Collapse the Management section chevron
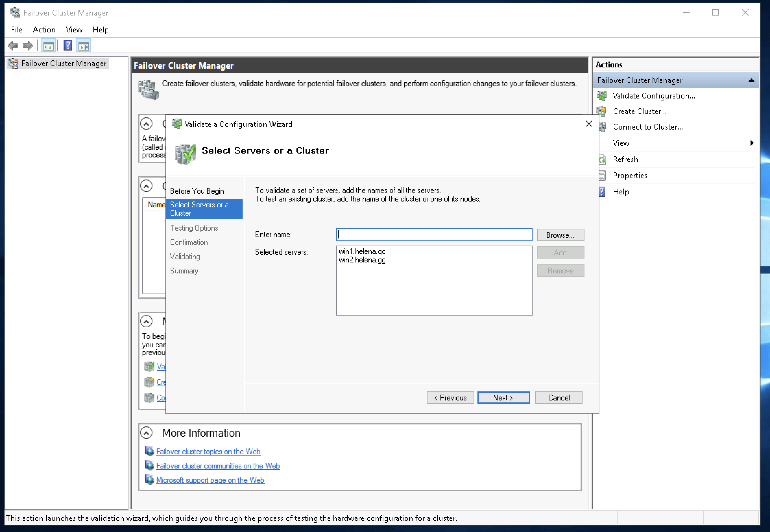 pyautogui.click(x=147, y=321)
